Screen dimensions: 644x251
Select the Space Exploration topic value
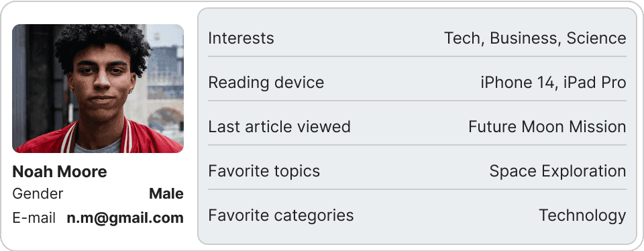557,171
